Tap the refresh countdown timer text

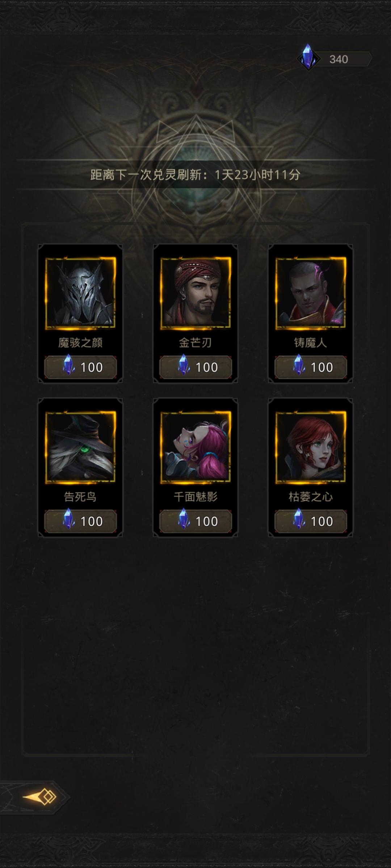point(195,175)
